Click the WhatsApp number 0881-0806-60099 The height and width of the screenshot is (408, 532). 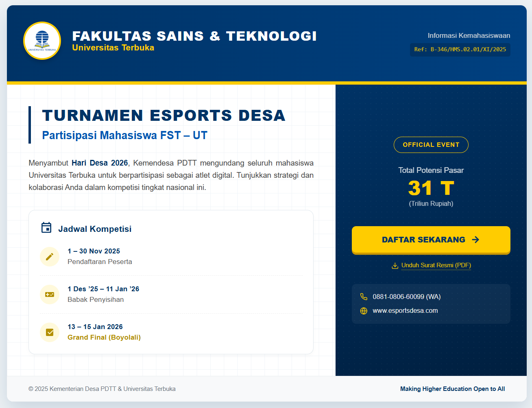[406, 297]
